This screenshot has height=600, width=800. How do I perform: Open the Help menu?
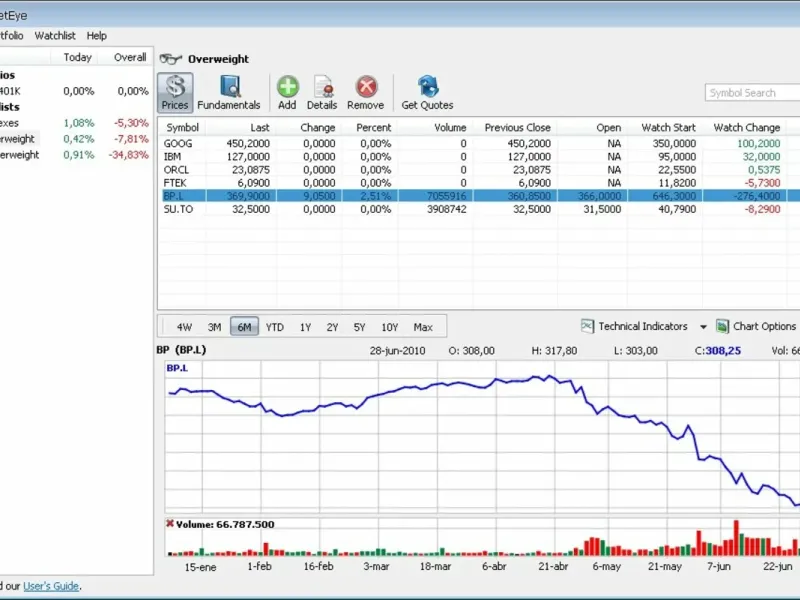(96, 36)
